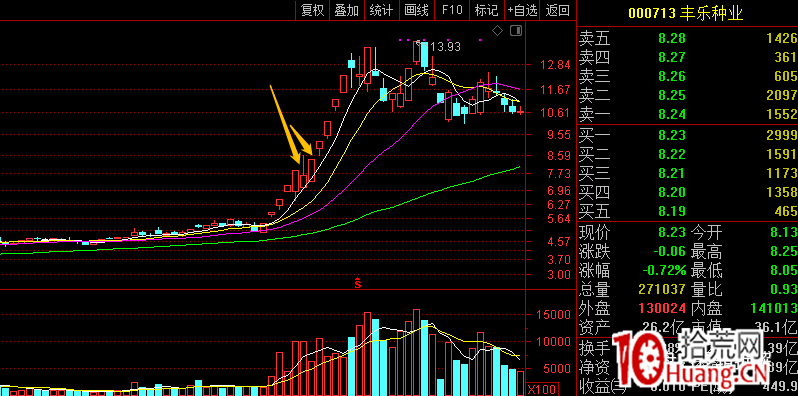The width and height of the screenshot is (798, 396).
Task: Select the 买四 8.20 order row
Action: pyautogui.click(x=688, y=192)
